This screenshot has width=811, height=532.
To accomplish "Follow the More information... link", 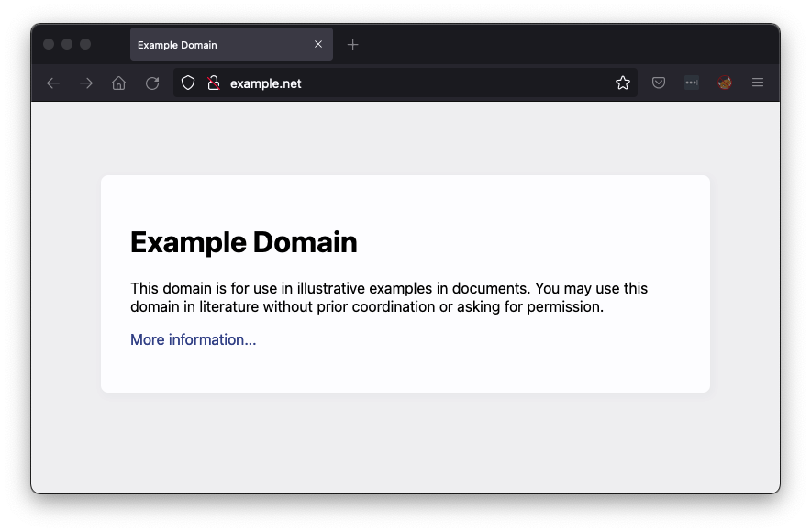I will 193,339.
